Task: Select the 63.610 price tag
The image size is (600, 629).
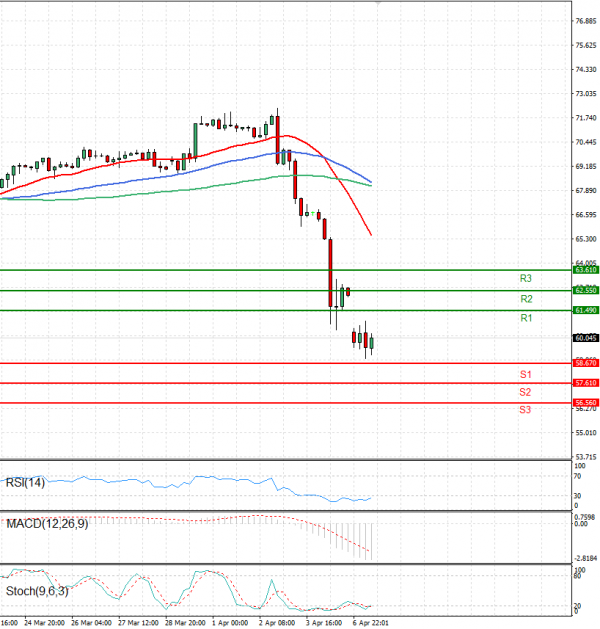Action: pyautogui.click(x=586, y=270)
